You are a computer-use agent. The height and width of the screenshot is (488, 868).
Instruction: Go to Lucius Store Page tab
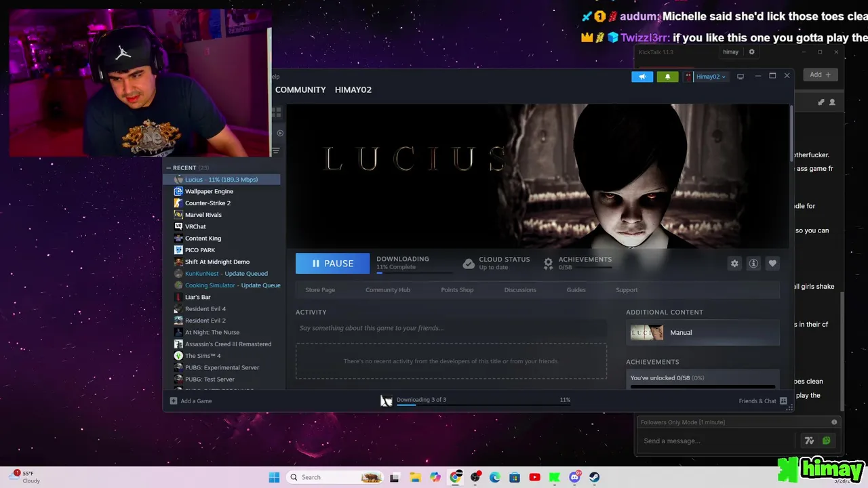coord(320,290)
